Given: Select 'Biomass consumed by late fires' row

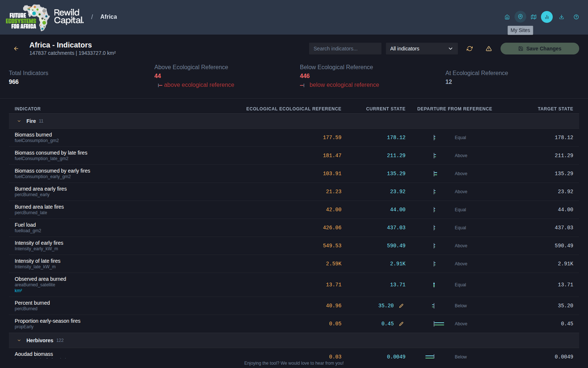Looking at the screenshot, I should pyautogui.click(x=294, y=156).
